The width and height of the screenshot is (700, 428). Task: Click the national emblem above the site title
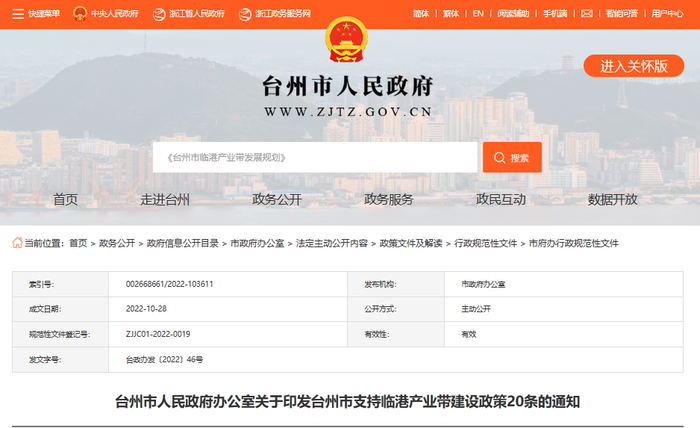[x=346, y=40]
